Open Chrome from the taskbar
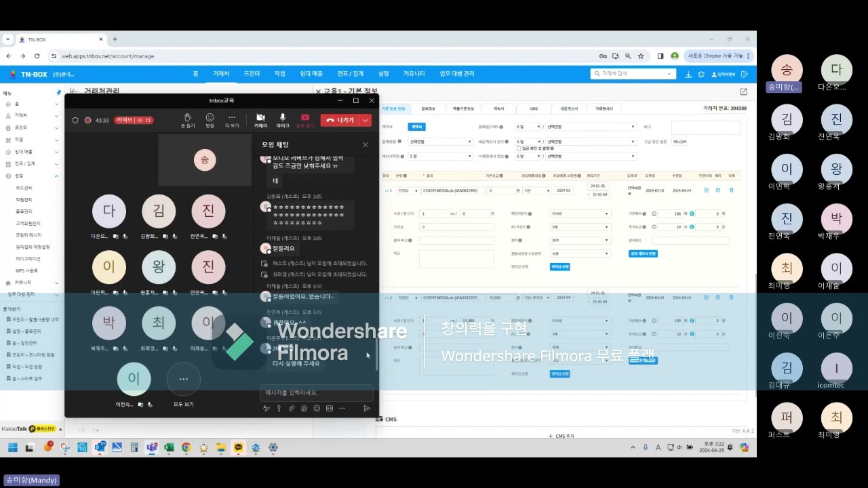This screenshot has width=868, height=488. (x=186, y=447)
